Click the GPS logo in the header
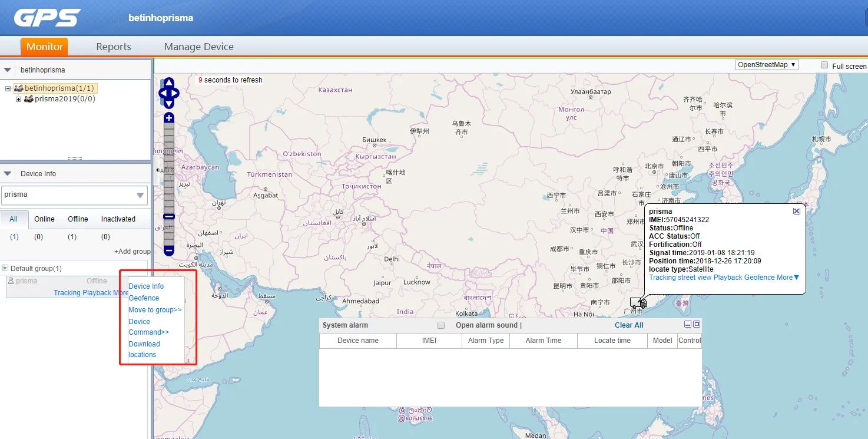 pos(47,18)
